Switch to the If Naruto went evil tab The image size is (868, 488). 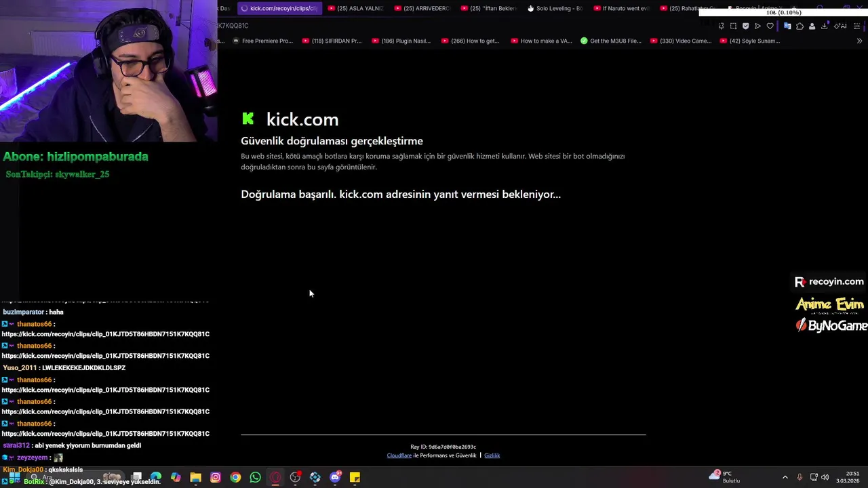(621, 8)
